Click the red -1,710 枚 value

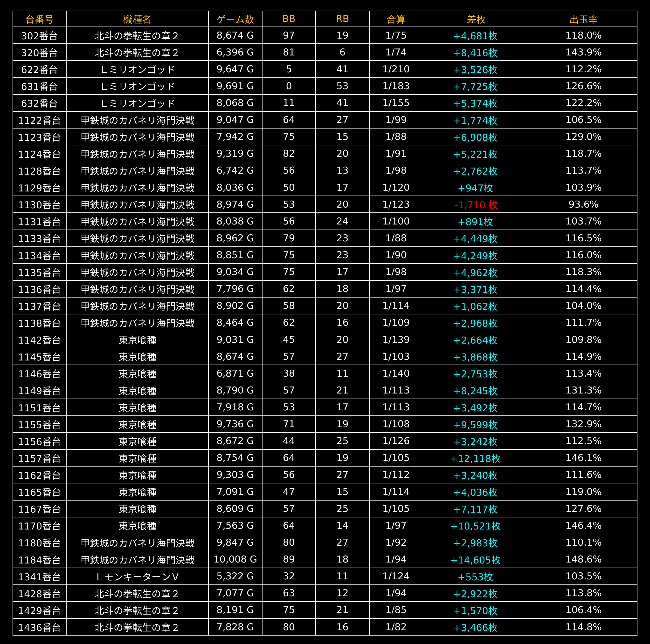pyautogui.click(x=476, y=205)
